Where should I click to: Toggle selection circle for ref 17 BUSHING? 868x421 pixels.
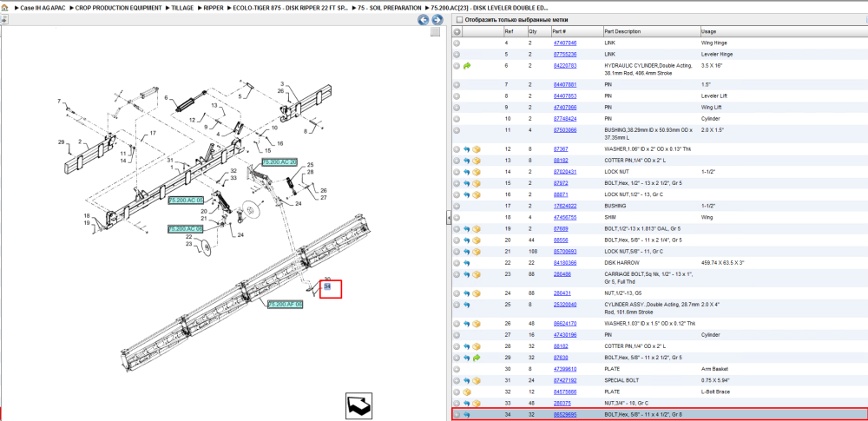(457, 206)
